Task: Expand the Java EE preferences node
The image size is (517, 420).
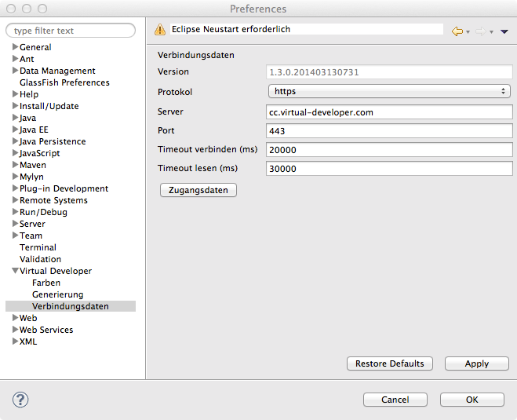Action: pos(15,130)
